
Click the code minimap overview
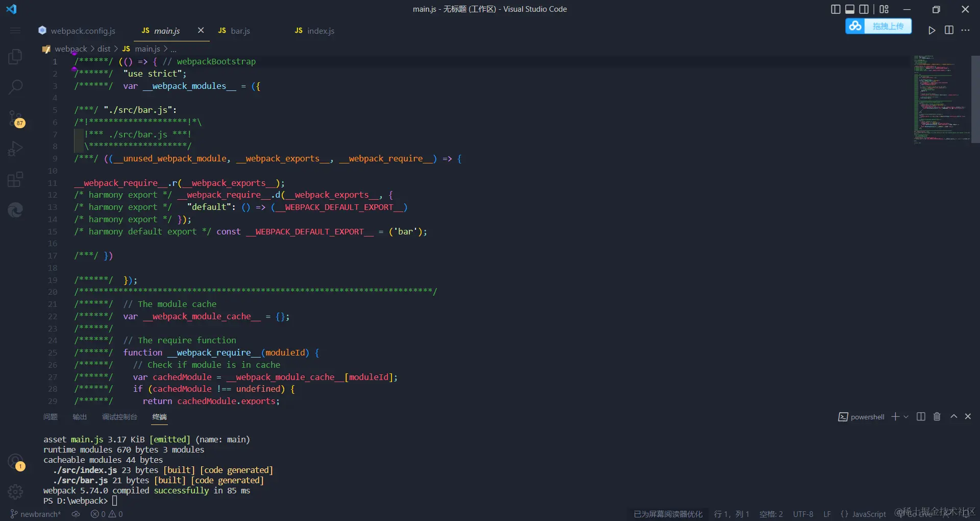pos(941,100)
